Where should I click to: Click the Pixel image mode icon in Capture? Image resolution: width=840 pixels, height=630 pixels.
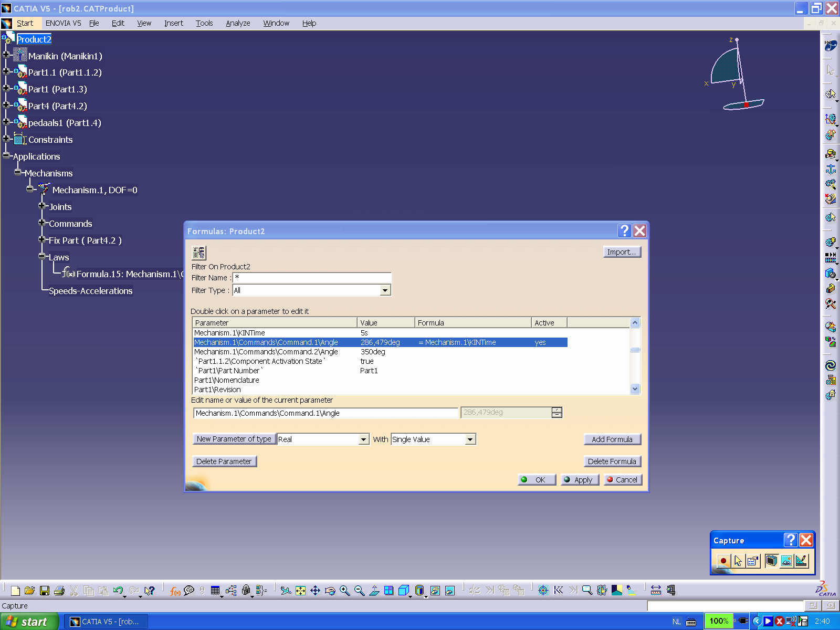[786, 561]
